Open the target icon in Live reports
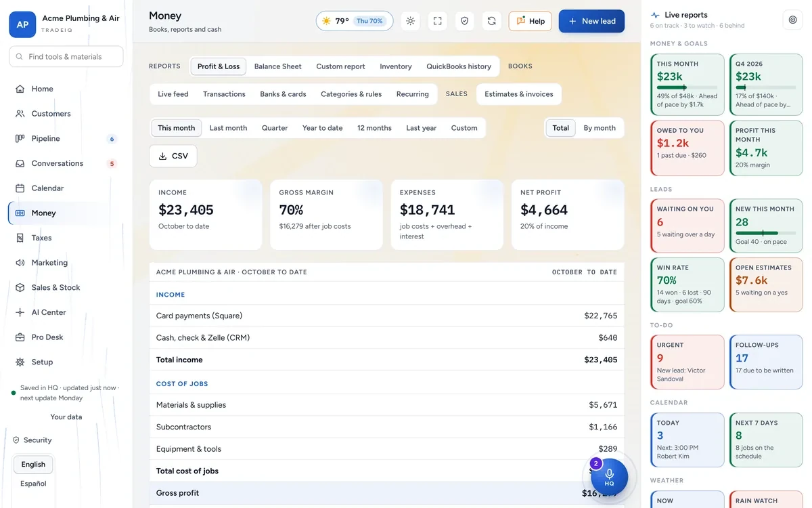This screenshot has width=812, height=508. [792, 20]
